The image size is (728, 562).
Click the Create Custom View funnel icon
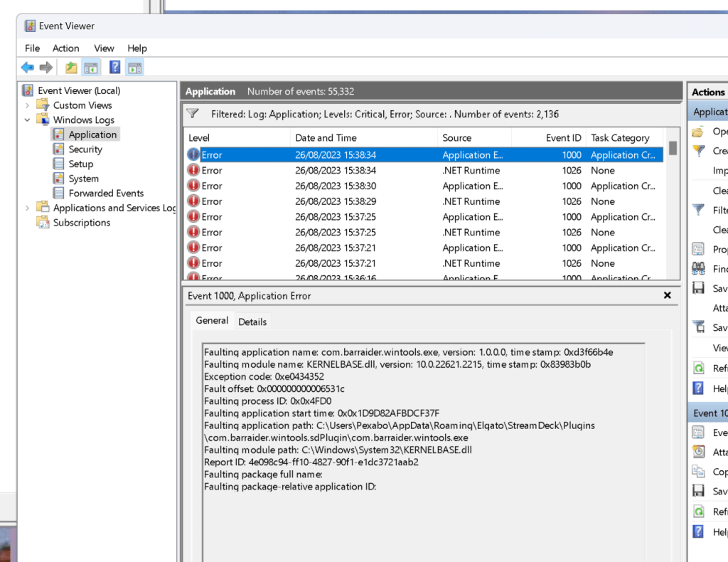698,151
